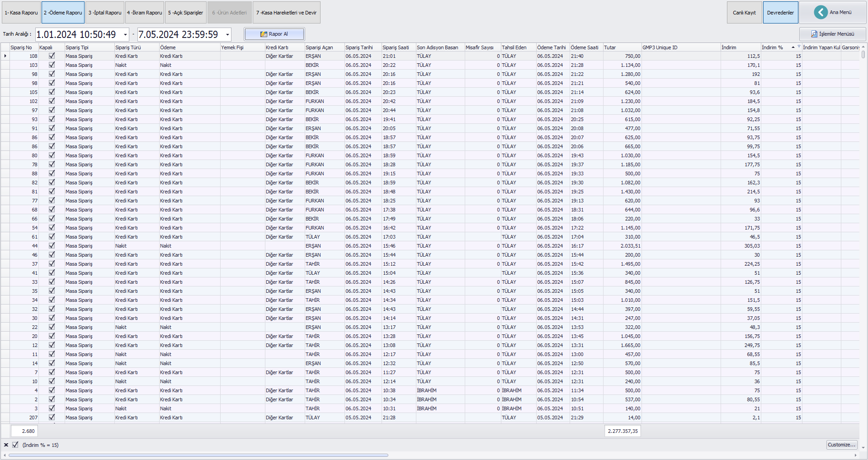868x460 pixels.
Task: Click the Tahsil Eden column header
Action: click(x=518, y=47)
